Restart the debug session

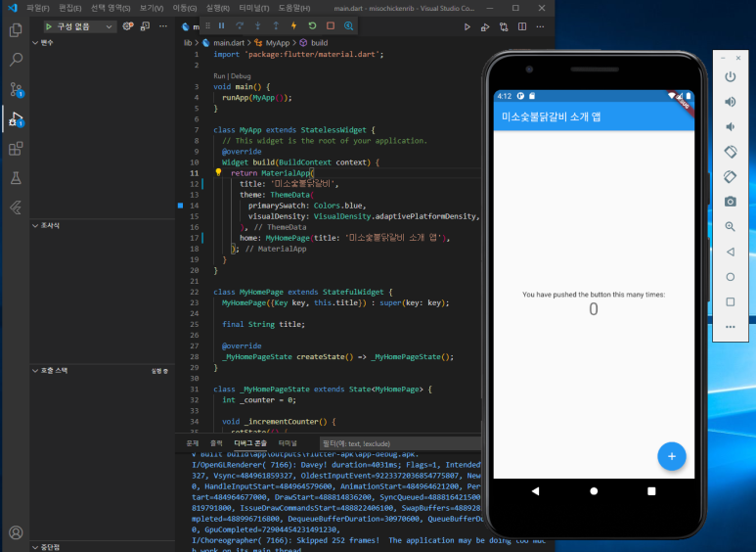coord(312,26)
